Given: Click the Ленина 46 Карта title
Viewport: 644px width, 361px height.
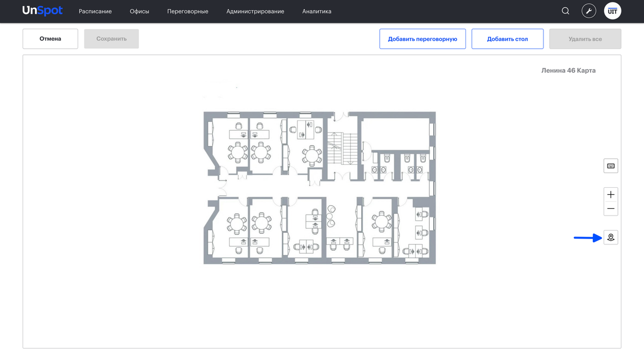Looking at the screenshot, I should click(x=569, y=70).
